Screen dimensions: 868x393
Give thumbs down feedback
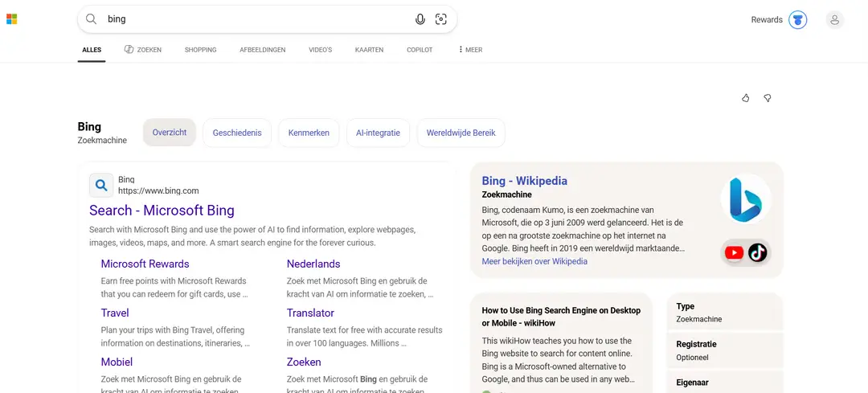click(768, 98)
